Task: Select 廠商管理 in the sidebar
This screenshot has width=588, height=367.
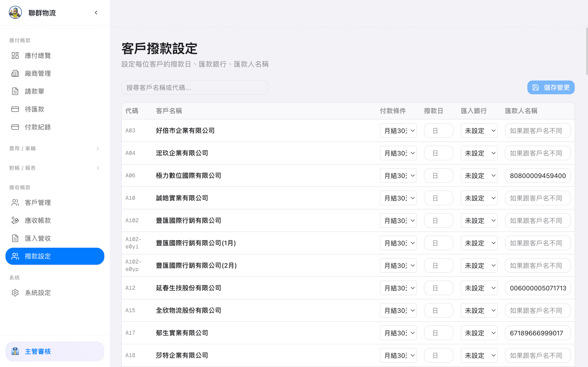Action: (38, 73)
